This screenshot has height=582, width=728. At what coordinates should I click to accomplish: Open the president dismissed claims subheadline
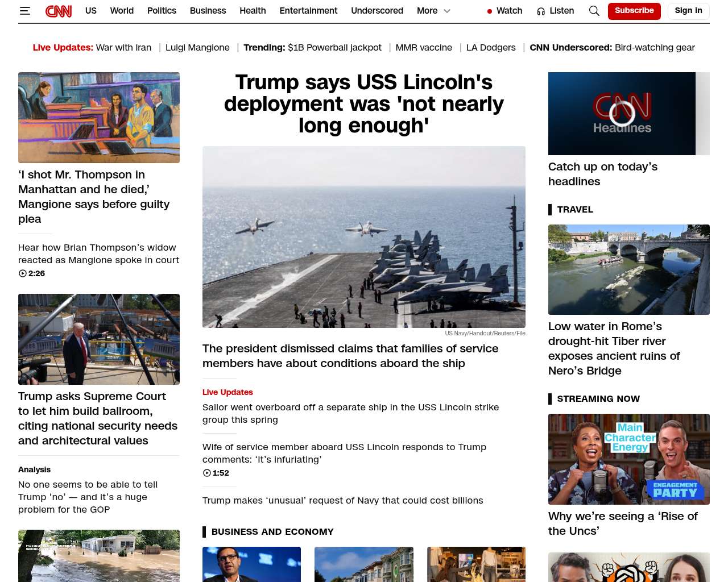tap(350, 356)
